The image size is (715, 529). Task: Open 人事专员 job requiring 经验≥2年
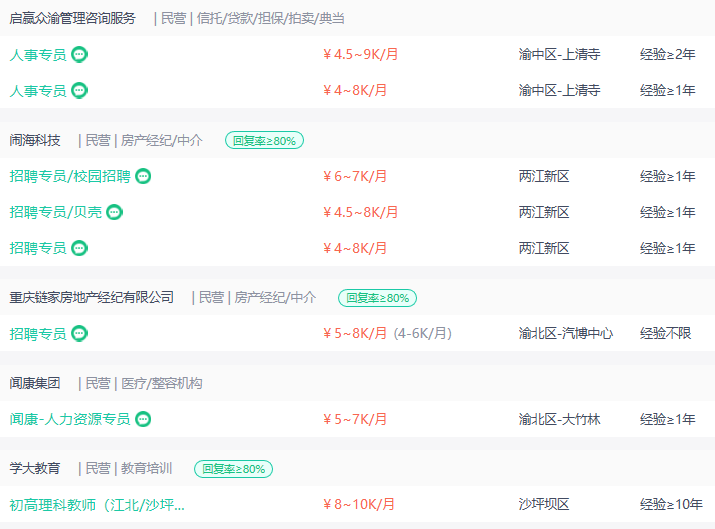[x=38, y=55]
